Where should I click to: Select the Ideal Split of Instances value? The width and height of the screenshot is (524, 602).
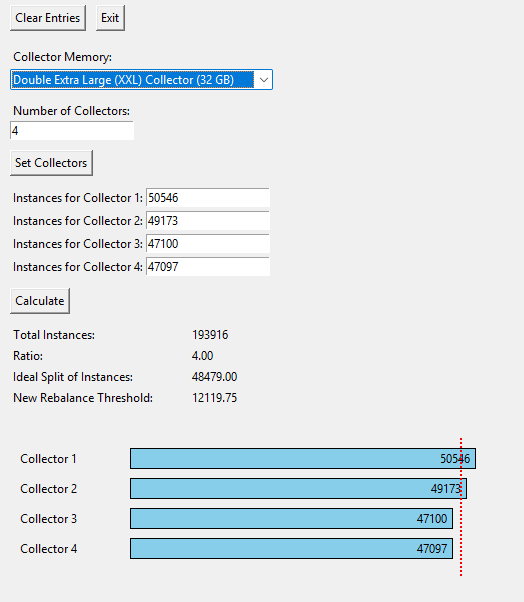coord(214,377)
